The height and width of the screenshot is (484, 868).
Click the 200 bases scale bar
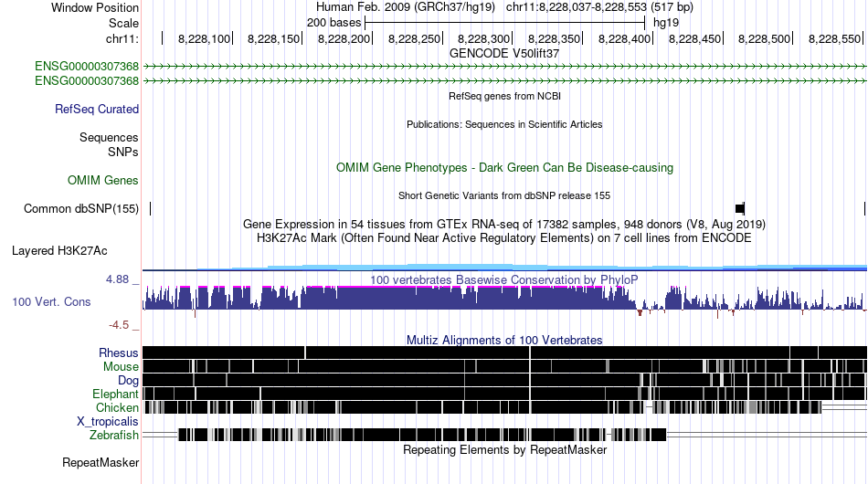click(505, 23)
